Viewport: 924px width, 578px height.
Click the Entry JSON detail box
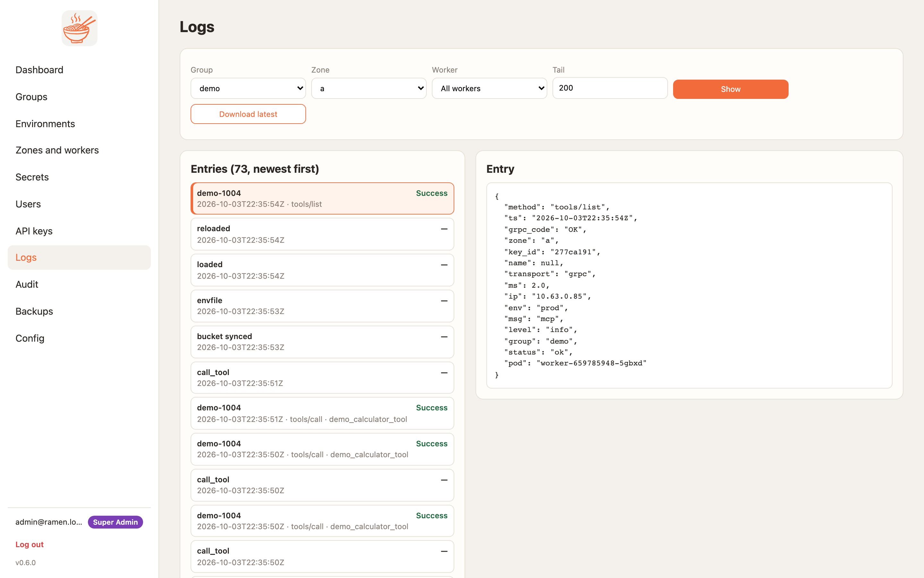(689, 285)
